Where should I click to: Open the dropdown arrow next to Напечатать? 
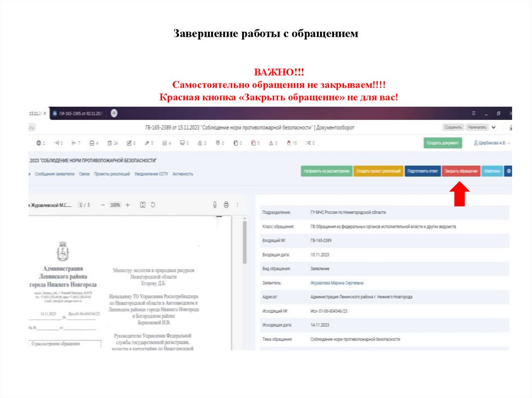[493, 126]
